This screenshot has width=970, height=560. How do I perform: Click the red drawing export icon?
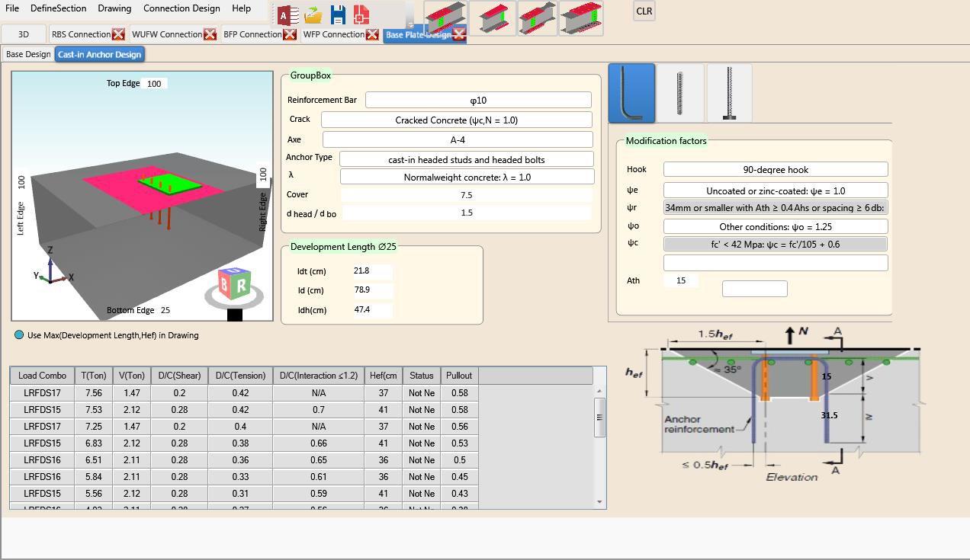click(361, 15)
